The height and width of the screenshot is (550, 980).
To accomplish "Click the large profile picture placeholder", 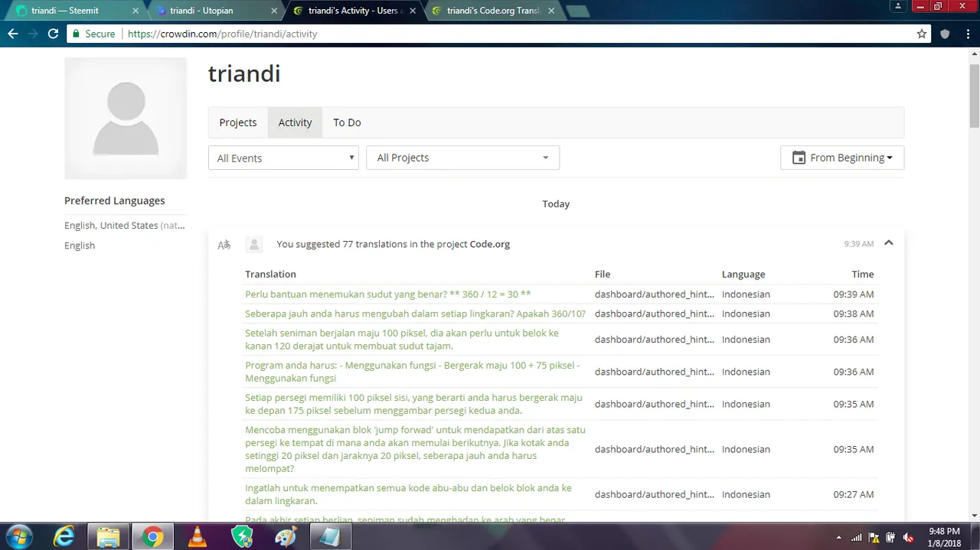I will point(126,119).
